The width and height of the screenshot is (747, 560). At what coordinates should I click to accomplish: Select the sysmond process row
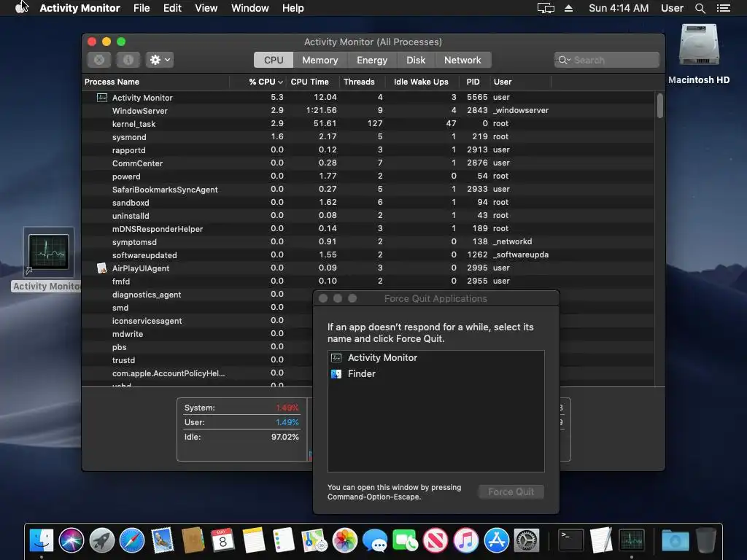(368, 136)
